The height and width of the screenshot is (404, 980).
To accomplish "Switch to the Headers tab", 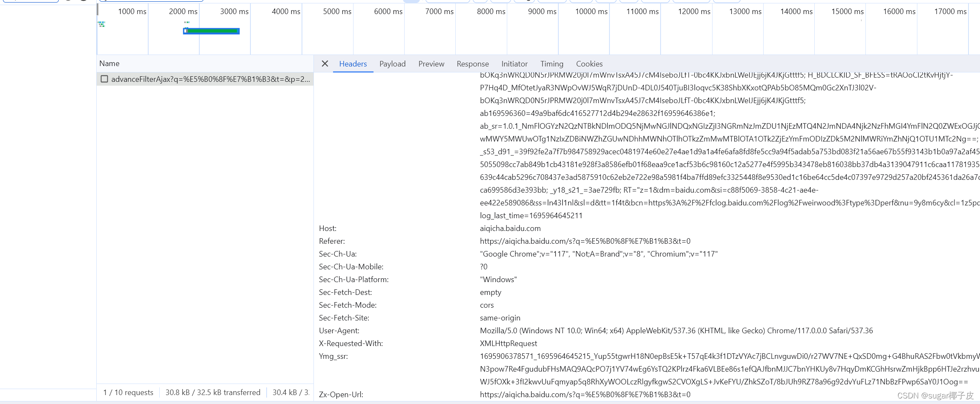I will [x=353, y=63].
